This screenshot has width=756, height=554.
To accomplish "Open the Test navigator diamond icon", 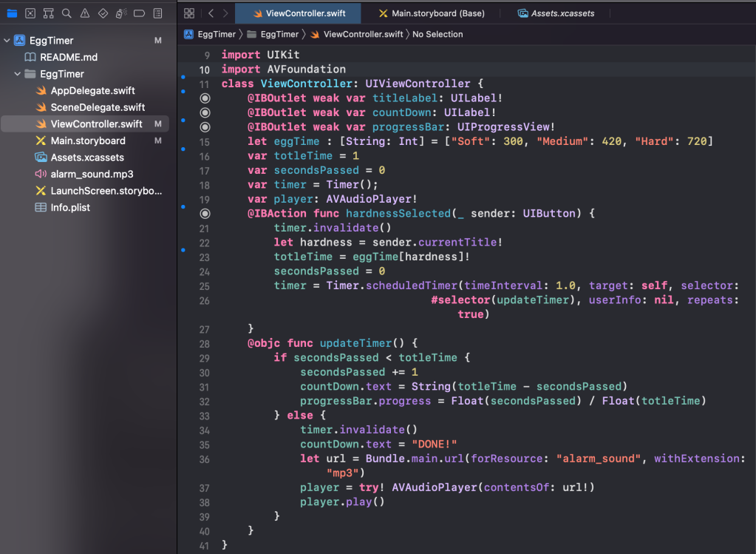I will [103, 13].
